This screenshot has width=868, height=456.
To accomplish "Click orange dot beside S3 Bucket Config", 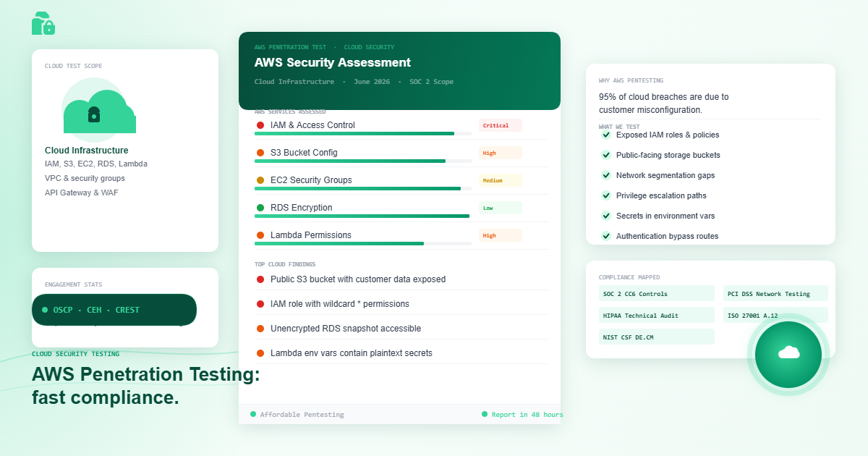I will (260, 153).
